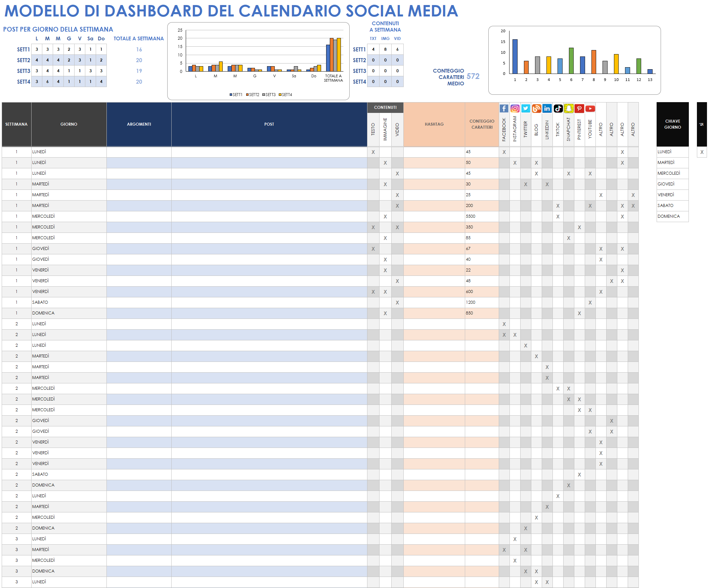The image size is (709, 588).
Task: Click the VIDEO vertical column label
Action: click(x=397, y=130)
